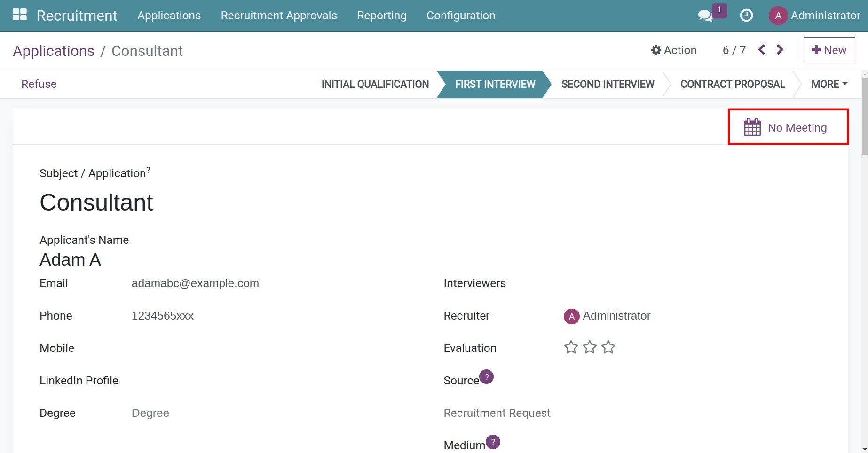Open the Action gear dropdown
The width and height of the screenshot is (868, 453).
674,50
